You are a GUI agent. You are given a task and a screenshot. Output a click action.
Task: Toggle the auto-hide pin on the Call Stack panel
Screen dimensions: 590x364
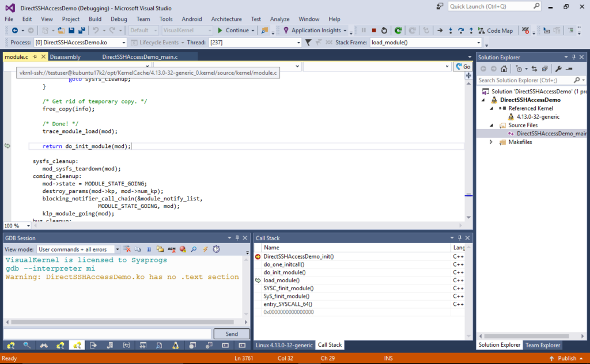[x=459, y=238]
